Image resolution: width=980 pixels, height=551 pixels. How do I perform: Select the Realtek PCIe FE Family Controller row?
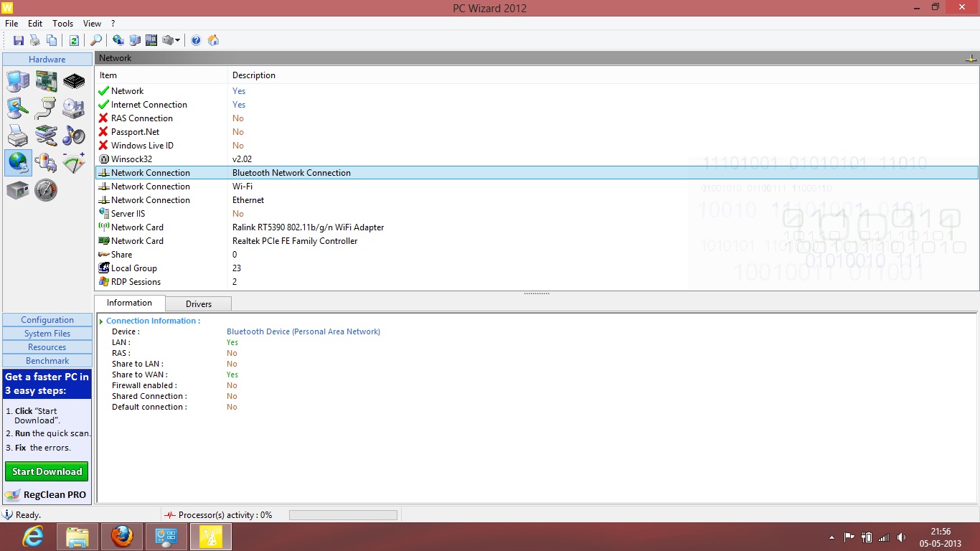tap(537, 241)
